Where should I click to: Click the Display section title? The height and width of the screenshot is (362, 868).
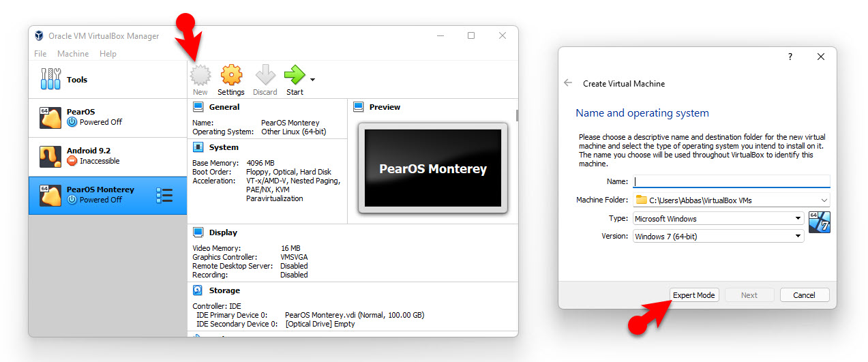click(223, 232)
